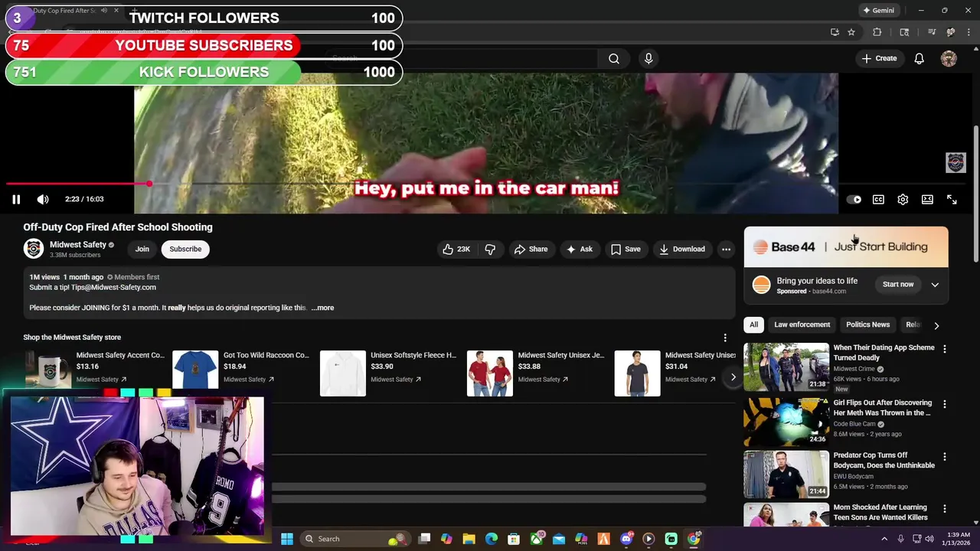Enter fullscreen with expand arrows icon
Screen dimensions: 980x551
(952, 200)
